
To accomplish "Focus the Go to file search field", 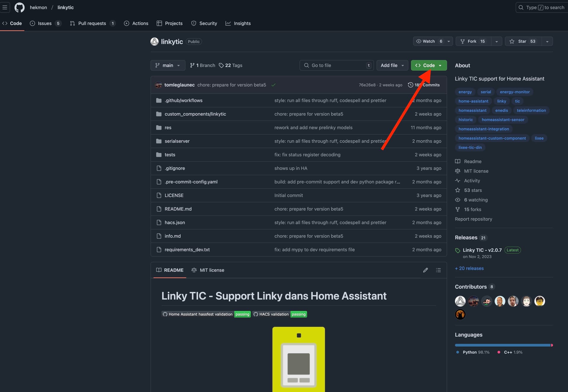I will 337,65.
